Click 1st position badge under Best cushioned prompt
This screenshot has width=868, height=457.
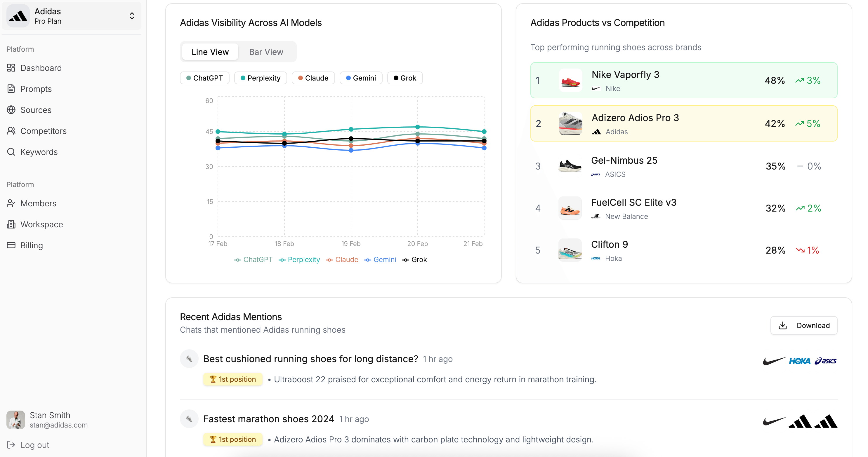[232, 379]
